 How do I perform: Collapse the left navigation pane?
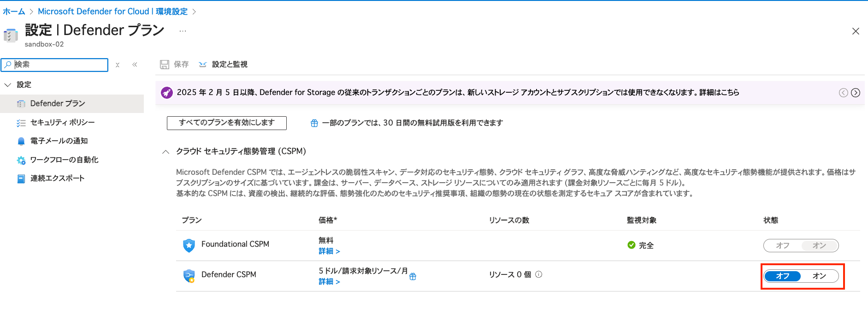[135, 65]
